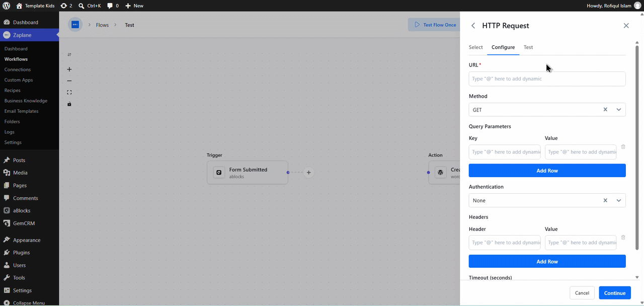
Task: Click Test Flow Once button
Action: (435, 25)
